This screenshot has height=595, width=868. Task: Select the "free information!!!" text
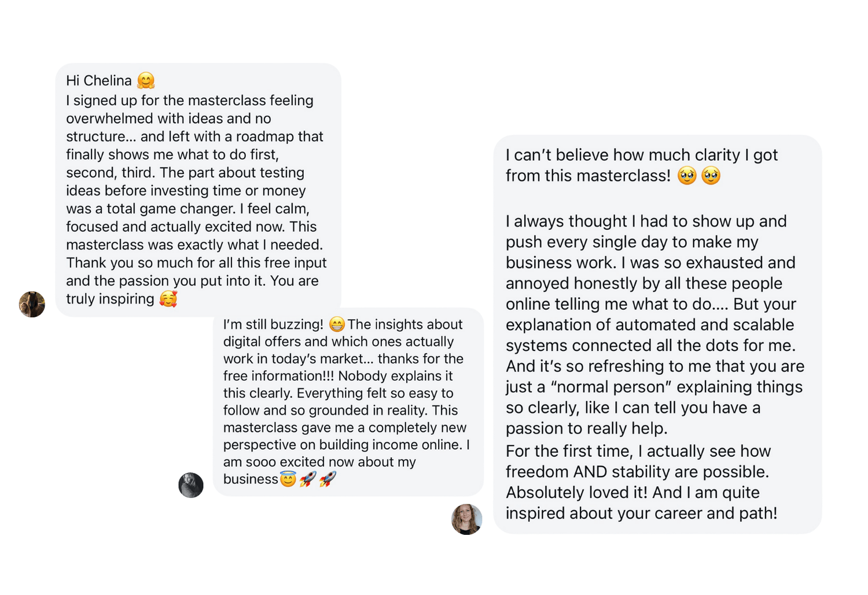(x=278, y=376)
